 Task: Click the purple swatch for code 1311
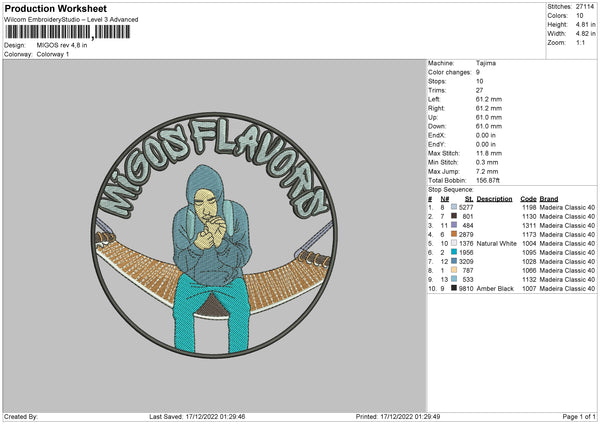[454, 225]
